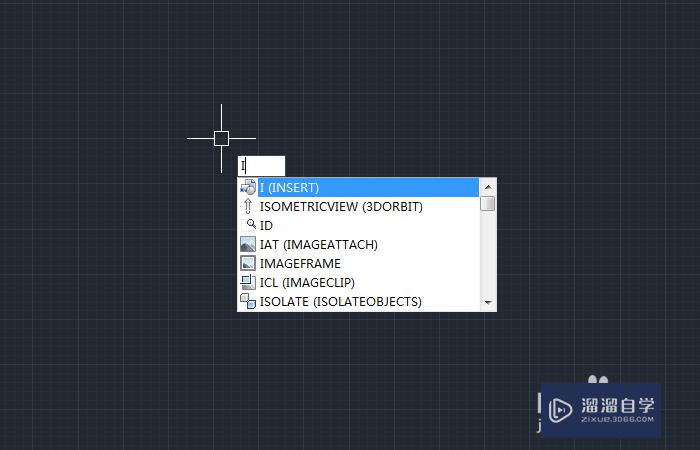Pick the ID command entry

[x=359, y=225]
